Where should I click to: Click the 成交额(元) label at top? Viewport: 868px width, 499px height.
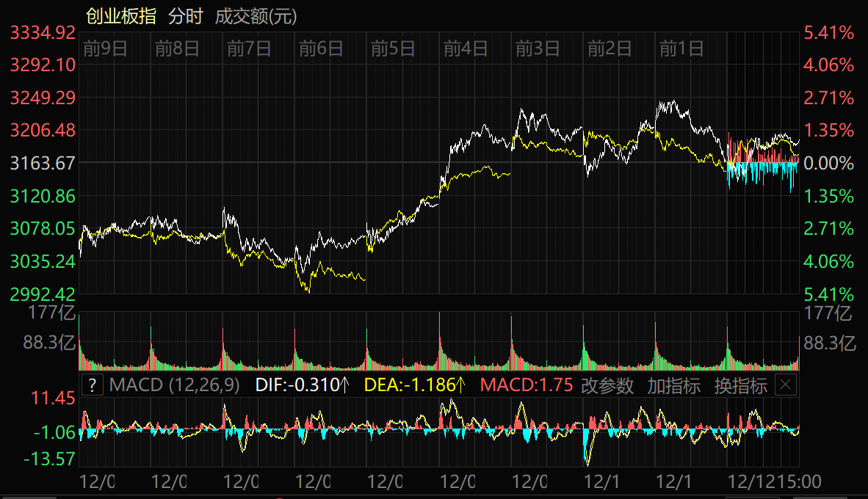256,16
